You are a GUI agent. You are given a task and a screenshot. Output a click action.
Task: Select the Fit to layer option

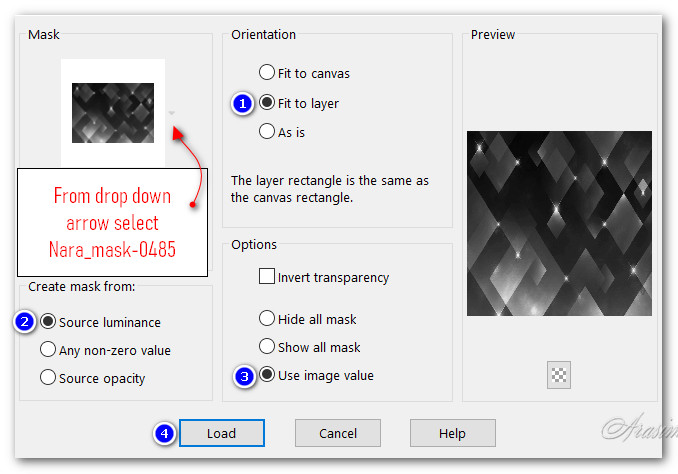pyautogui.click(x=267, y=102)
